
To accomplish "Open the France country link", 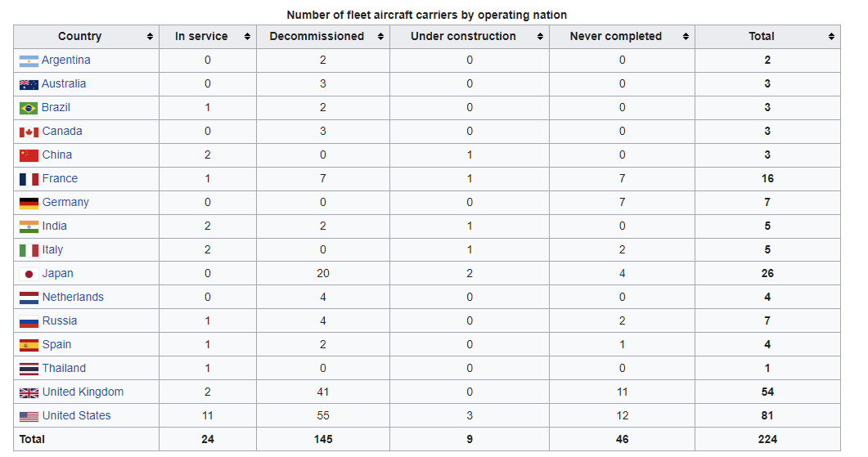I will point(60,178).
